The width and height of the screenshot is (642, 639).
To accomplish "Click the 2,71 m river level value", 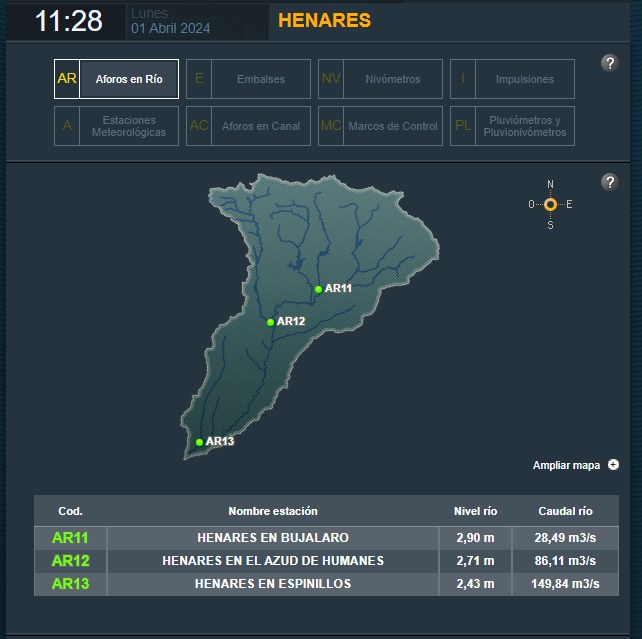I will click(x=475, y=561).
